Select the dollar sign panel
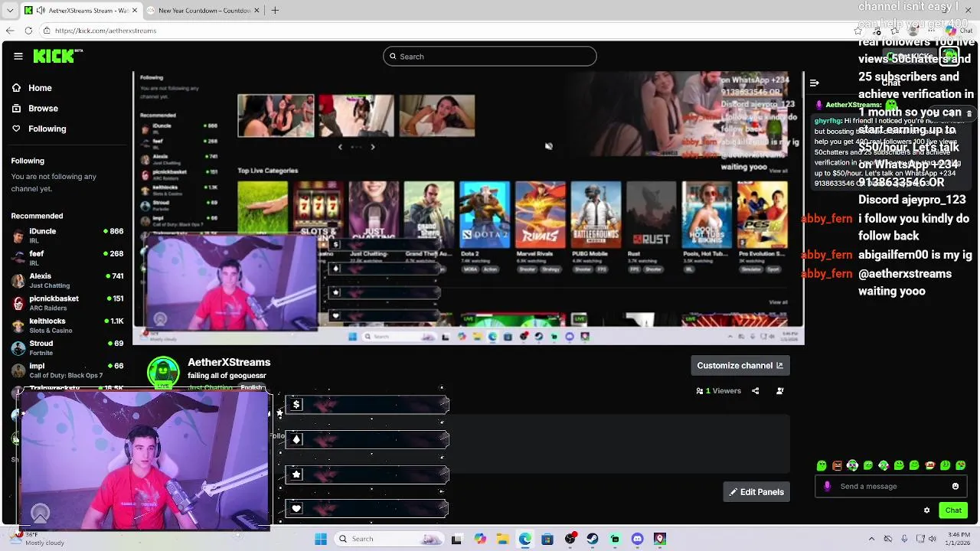Viewport: 980px width, 551px height. pos(367,405)
